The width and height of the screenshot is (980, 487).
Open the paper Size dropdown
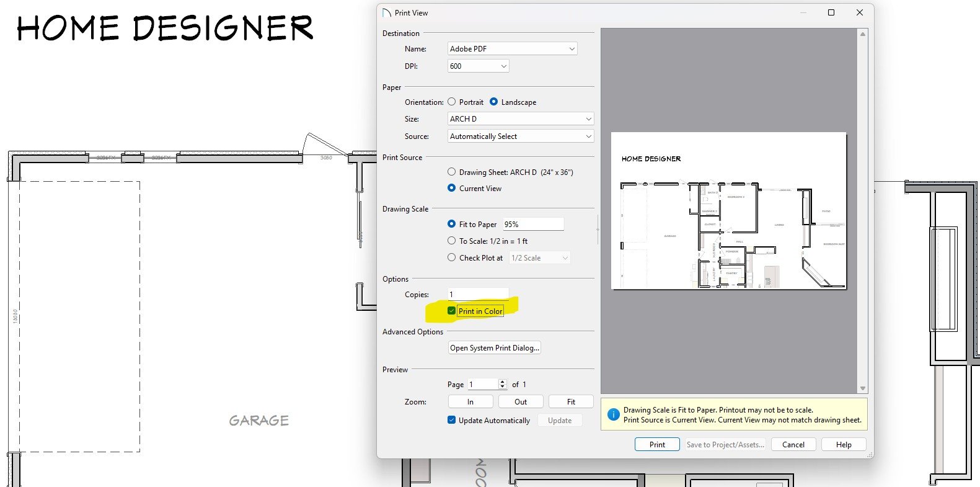[x=521, y=119]
